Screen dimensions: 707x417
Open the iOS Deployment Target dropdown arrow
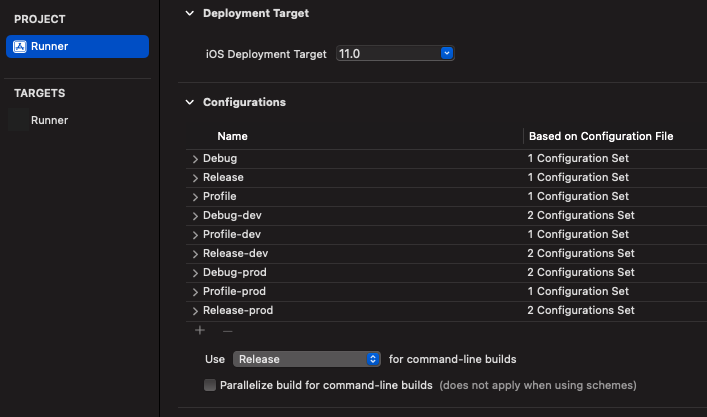(446, 53)
